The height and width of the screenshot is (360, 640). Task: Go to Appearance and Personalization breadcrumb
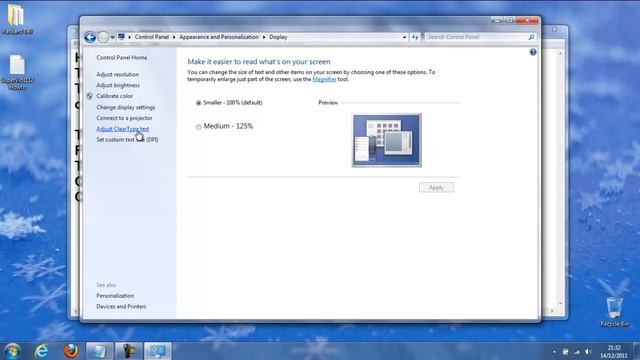tap(219, 37)
